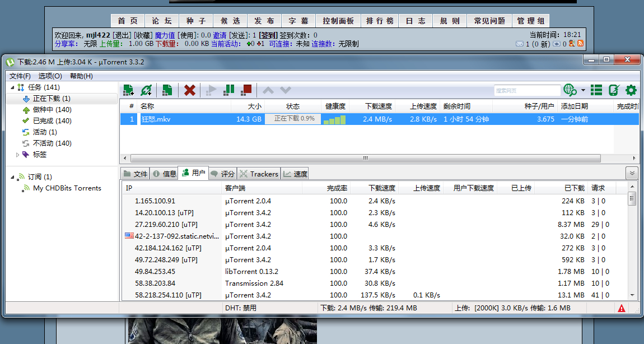Sort torrents by 名称 column header
This screenshot has width=644, height=344.
coord(184,106)
